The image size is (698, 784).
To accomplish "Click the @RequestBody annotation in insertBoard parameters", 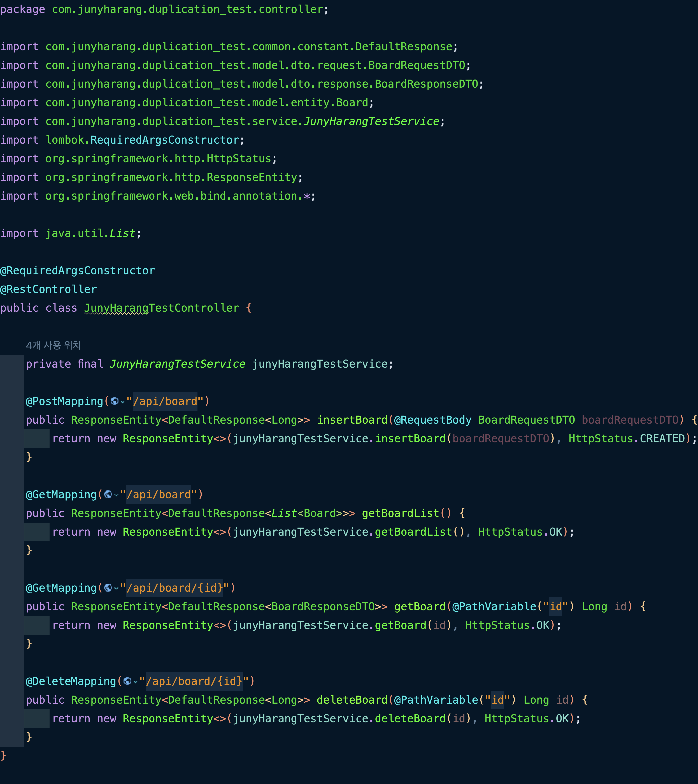I will click(432, 420).
